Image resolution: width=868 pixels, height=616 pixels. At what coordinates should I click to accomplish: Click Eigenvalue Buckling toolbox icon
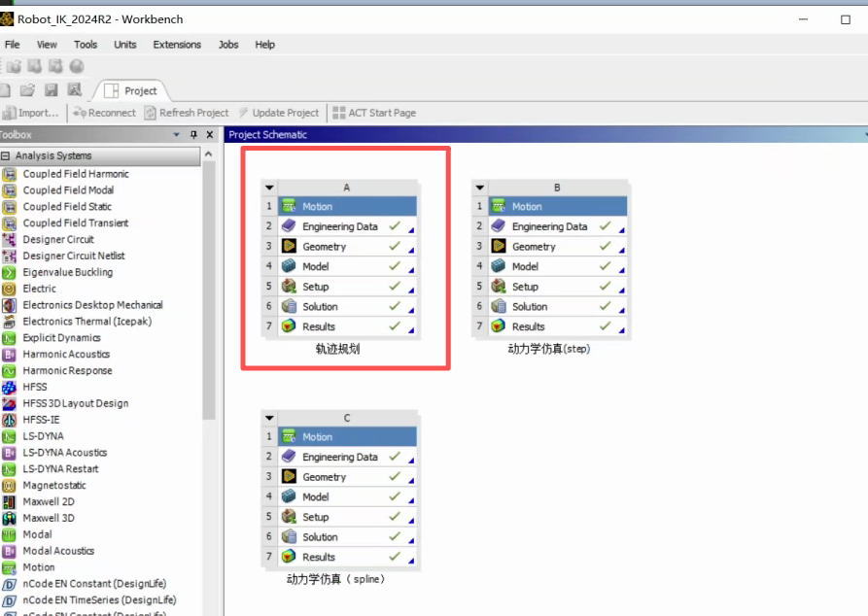pos(10,272)
